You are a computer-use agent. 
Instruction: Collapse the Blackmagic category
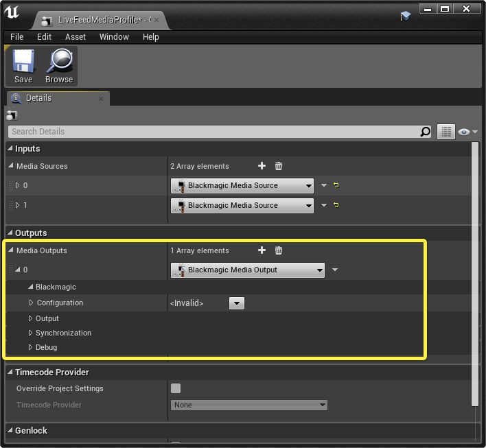pyautogui.click(x=30, y=287)
